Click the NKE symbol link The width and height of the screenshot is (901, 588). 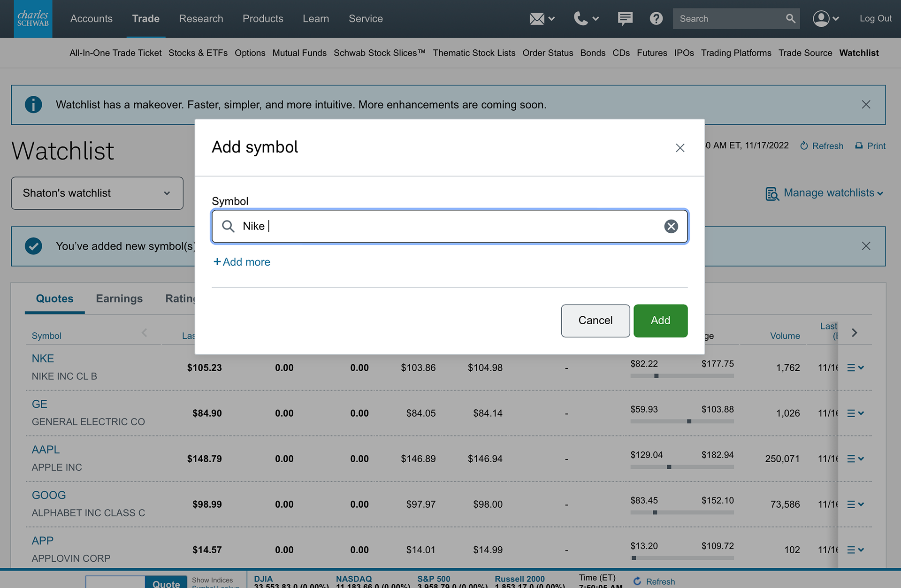43,359
